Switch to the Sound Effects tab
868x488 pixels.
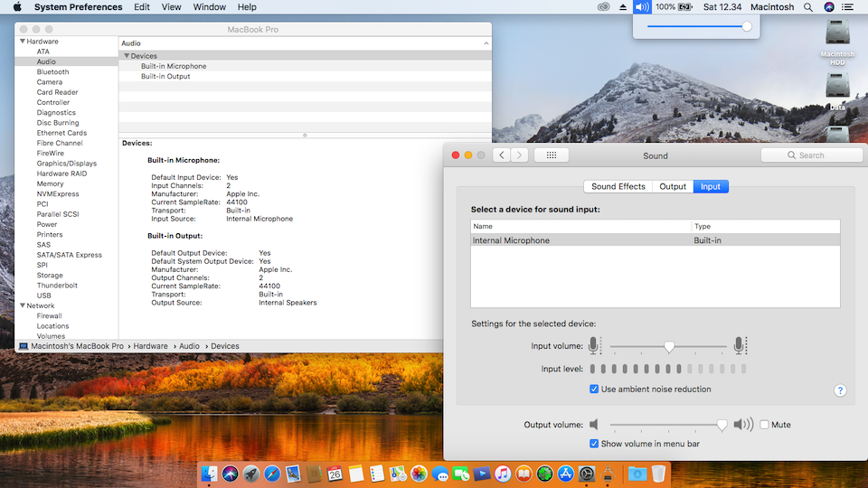tap(618, 186)
